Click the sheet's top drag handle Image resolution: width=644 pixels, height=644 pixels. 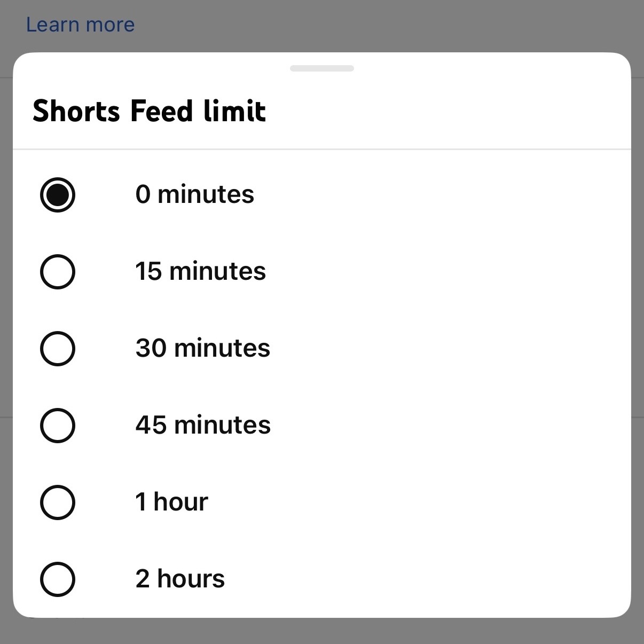click(x=321, y=68)
